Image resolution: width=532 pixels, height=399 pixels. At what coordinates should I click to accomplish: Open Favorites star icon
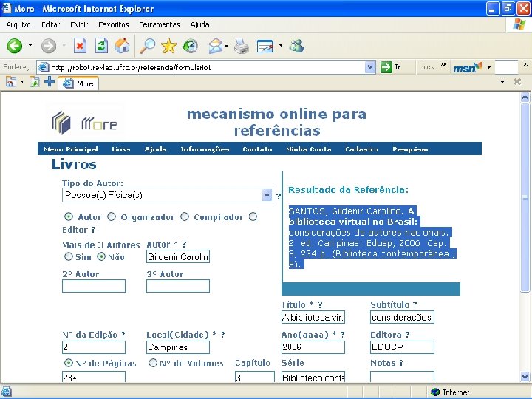pyautogui.click(x=168, y=46)
